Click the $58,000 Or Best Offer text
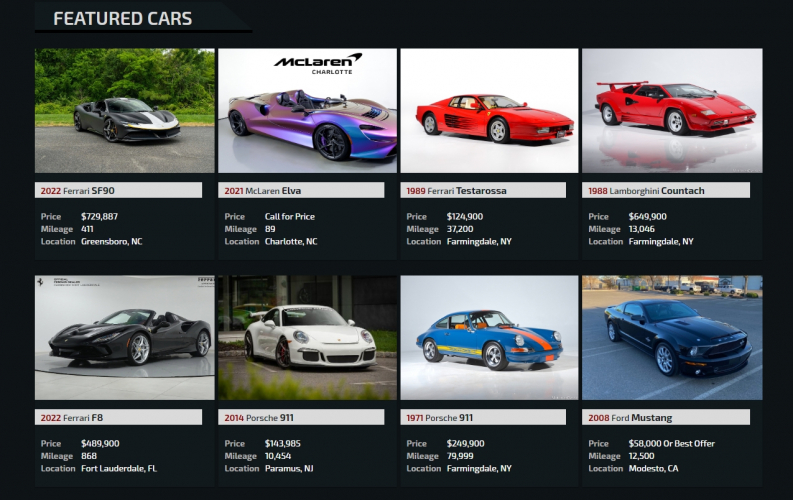Screen dimensions: 793x500 pos(672,443)
